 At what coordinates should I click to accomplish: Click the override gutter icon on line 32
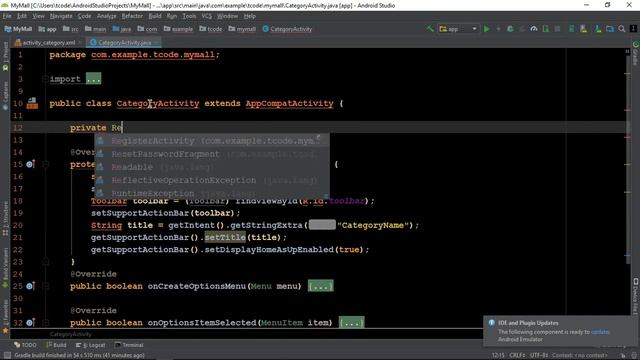(30, 322)
